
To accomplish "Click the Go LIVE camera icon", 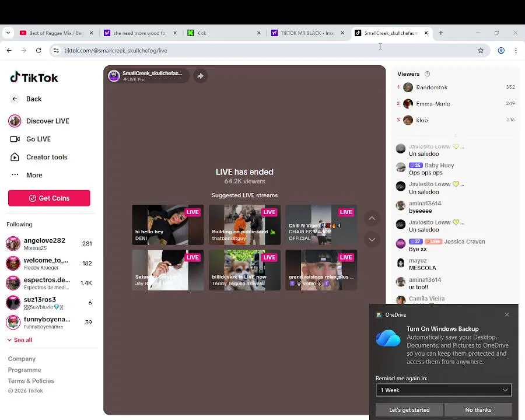I will coord(15,139).
